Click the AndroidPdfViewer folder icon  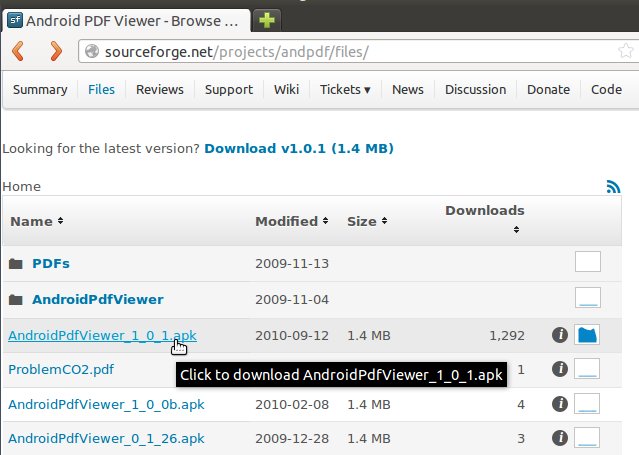pos(15,300)
